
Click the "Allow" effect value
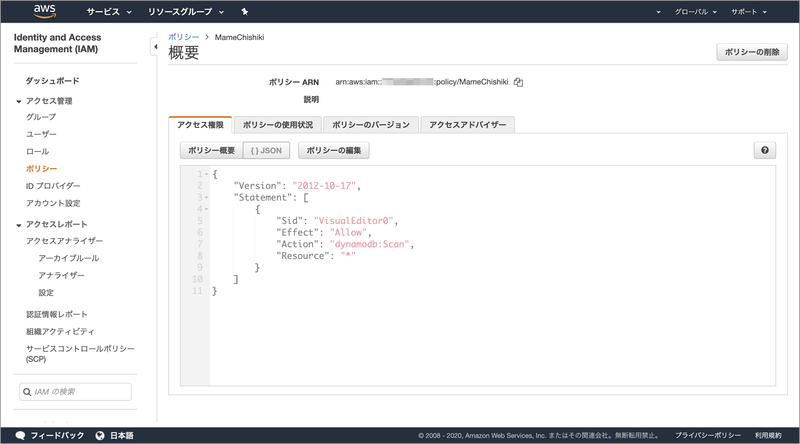tap(348, 233)
